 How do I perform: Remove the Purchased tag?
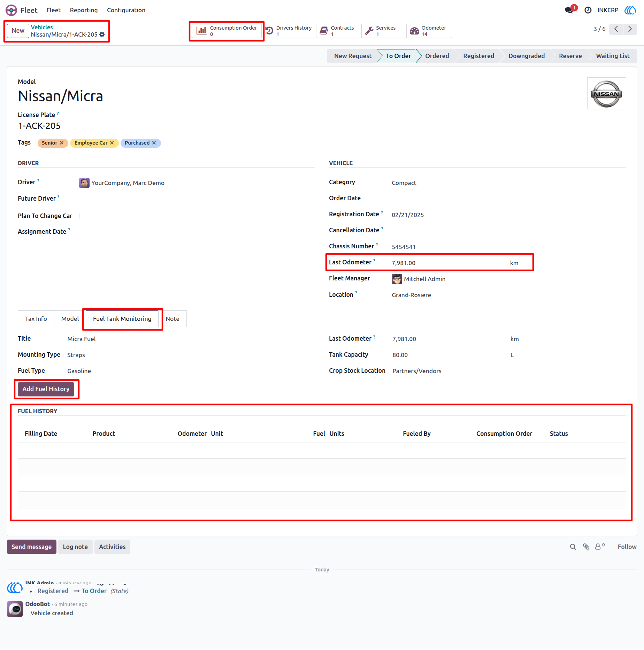[x=154, y=143]
